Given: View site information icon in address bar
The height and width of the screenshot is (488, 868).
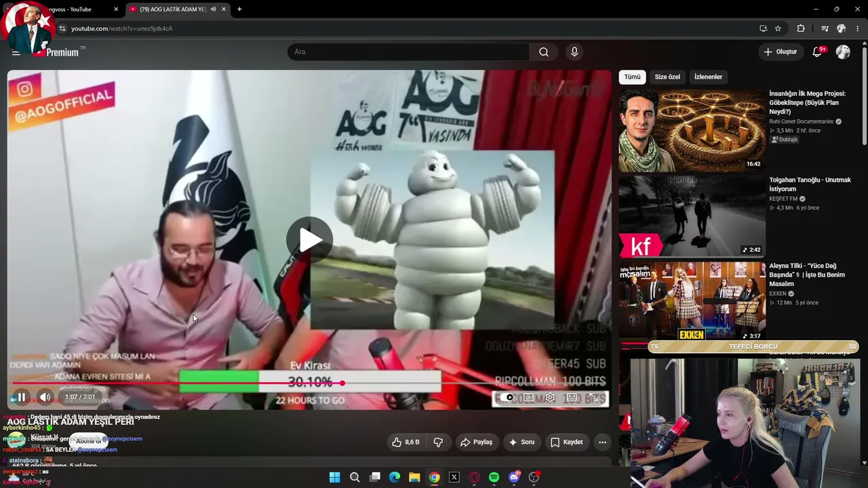Looking at the screenshot, I should (62, 28).
